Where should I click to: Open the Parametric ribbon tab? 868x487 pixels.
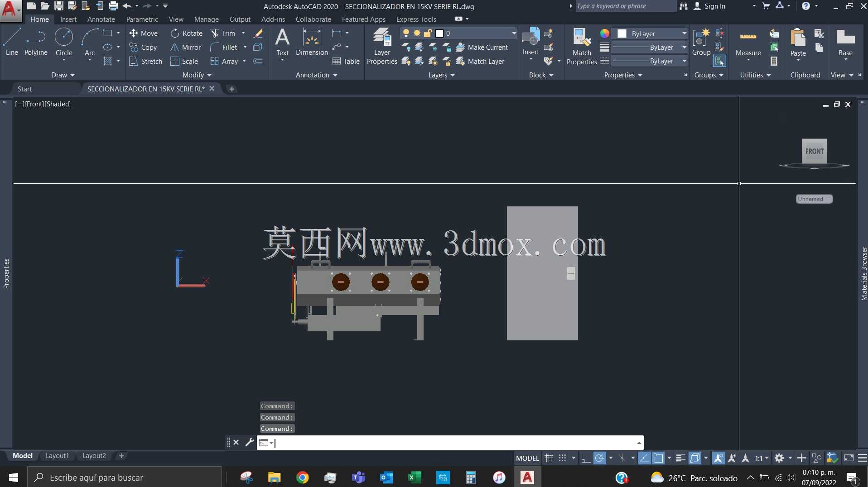tap(142, 19)
